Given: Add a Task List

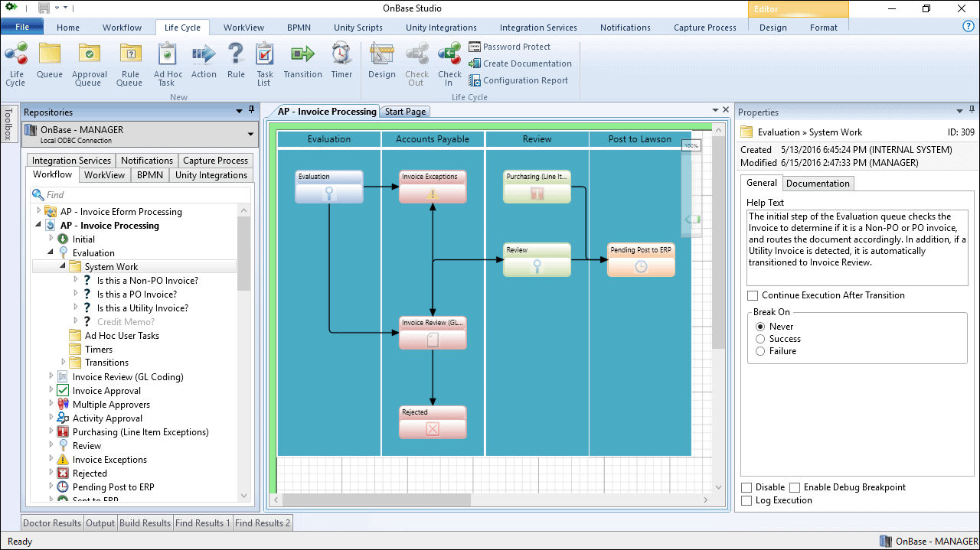Looking at the screenshot, I should pyautogui.click(x=265, y=64).
